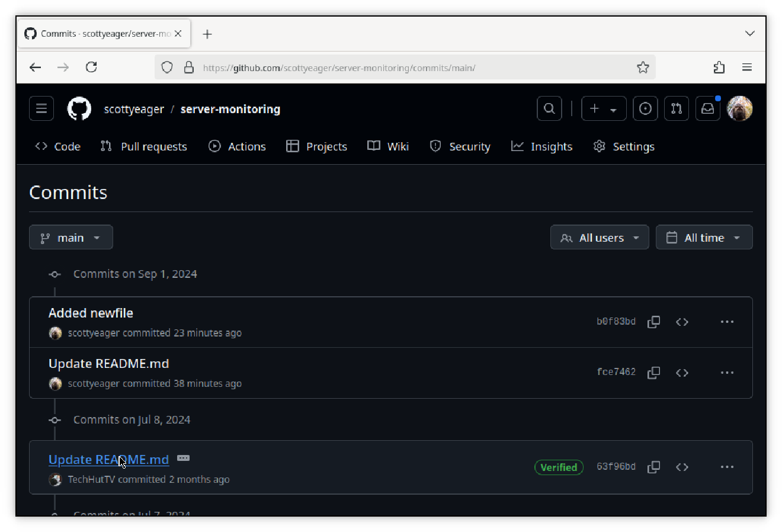Open the All time date filter
Viewport: 782px width, 532px height.
(704, 237)
